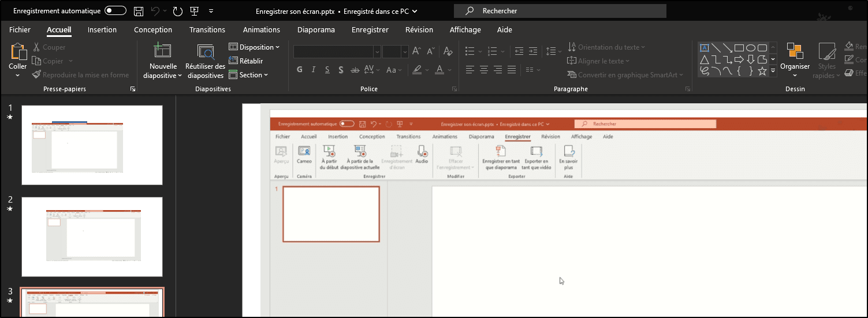This screenshot has width=868, height=318.
Task: Center text in Paragraphe group
Action: [x=483, y=70]
